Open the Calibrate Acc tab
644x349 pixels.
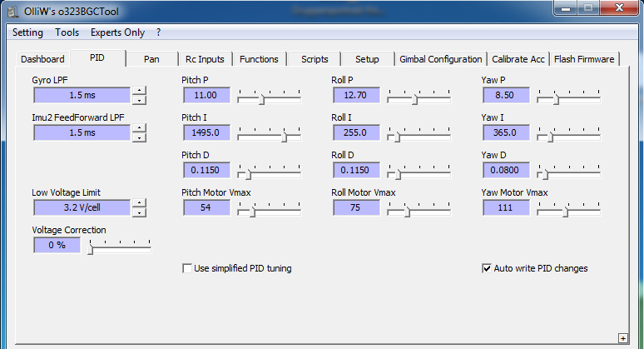coord(518,59)
